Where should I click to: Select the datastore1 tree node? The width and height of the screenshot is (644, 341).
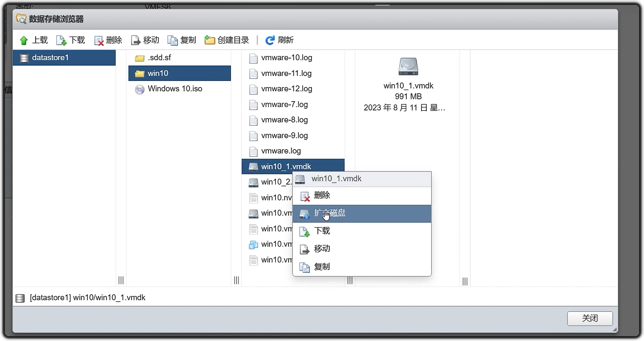(x=50, y=58)
